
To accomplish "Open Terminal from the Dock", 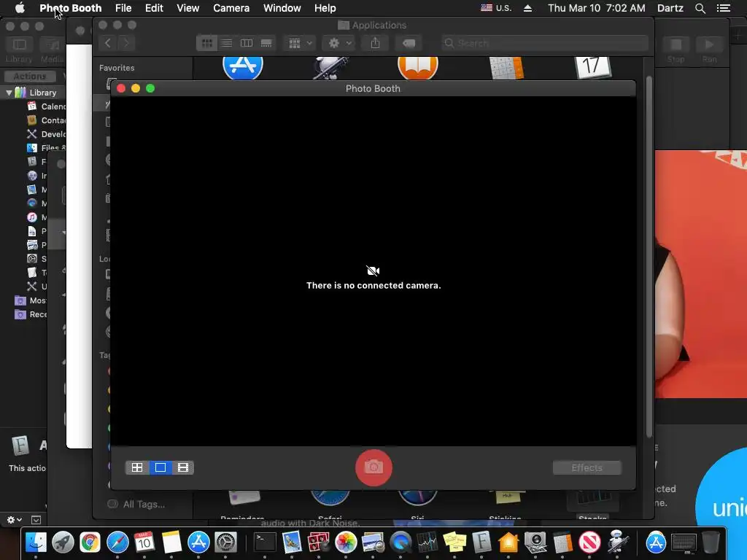I will tap(264, 542).
